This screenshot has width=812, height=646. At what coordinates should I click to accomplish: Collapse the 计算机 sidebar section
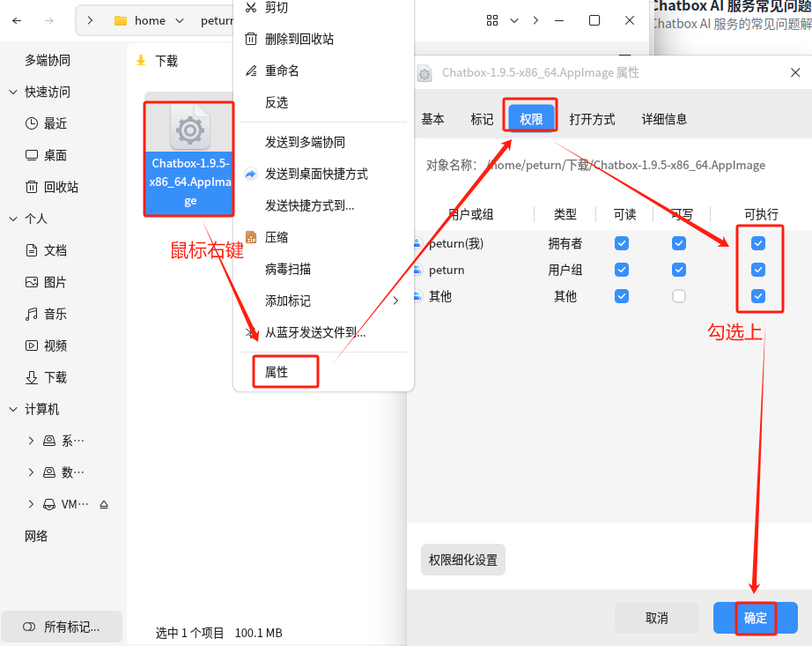pos(13,409)
